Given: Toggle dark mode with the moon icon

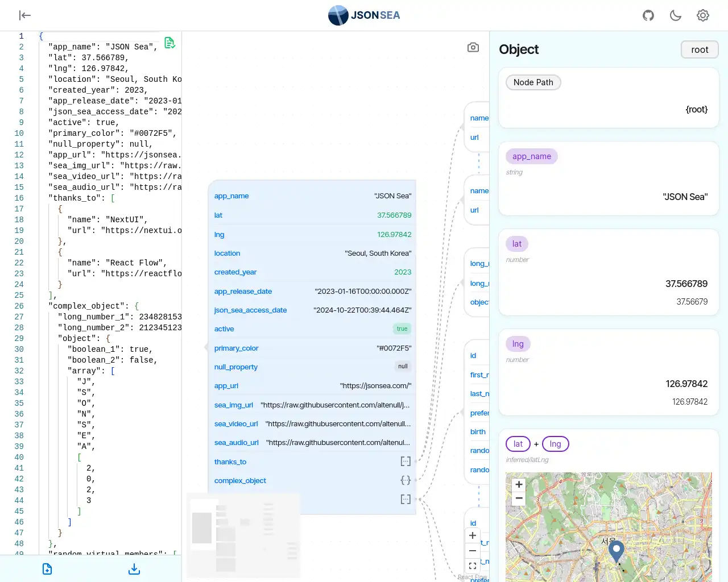Looking at the screenshot, I should [x=676, y=15].
